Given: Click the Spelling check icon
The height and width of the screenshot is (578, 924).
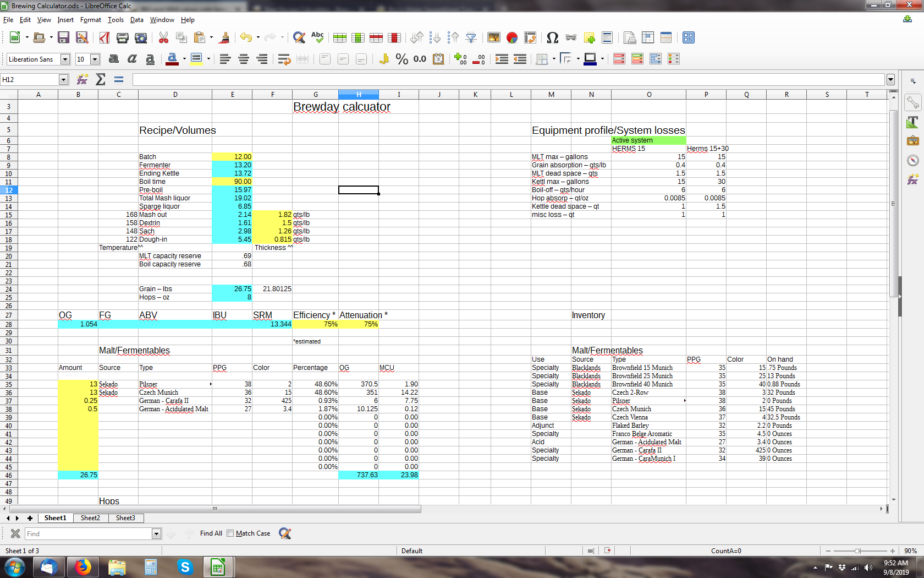Looking at the screenshot, I should point(317,37).
